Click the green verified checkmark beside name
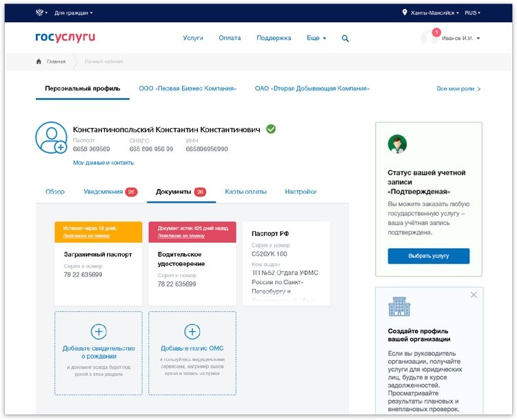The width and height of the screenshot is (517, 420). 271,129
